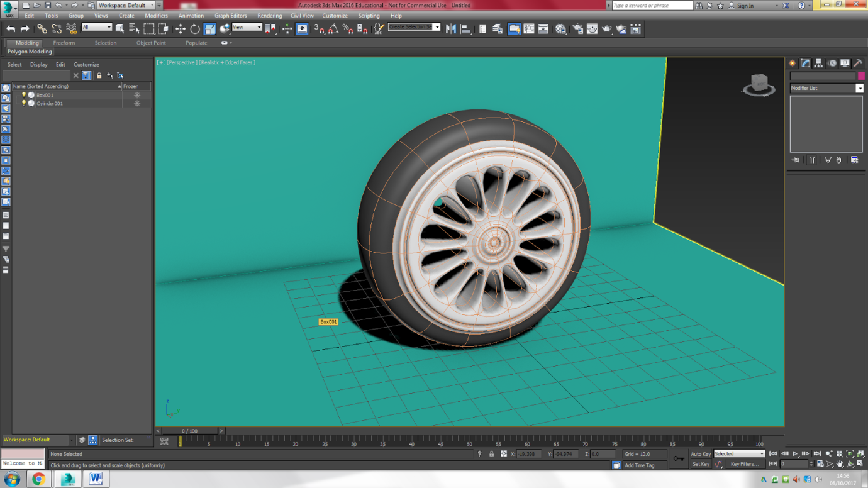Switch to the Freeform ribbon tab
This screenshot has height=488, width=868.
pyautogui.click(x=64, y=43)
